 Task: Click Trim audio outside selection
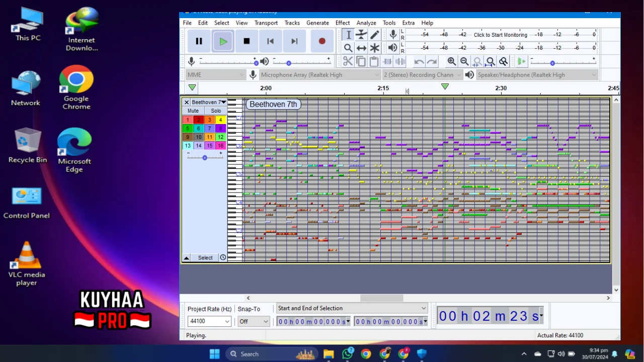(387, 61)
